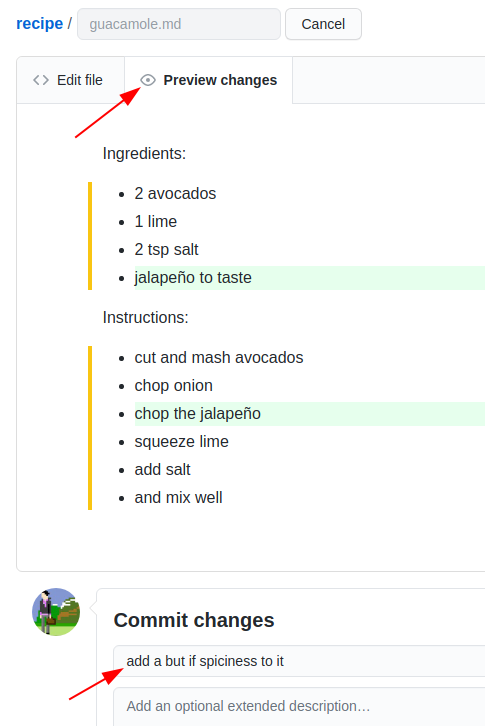Click the '2 avocados' list item
485x726 pixels.
pyautogui.click(x=175, y=194)
